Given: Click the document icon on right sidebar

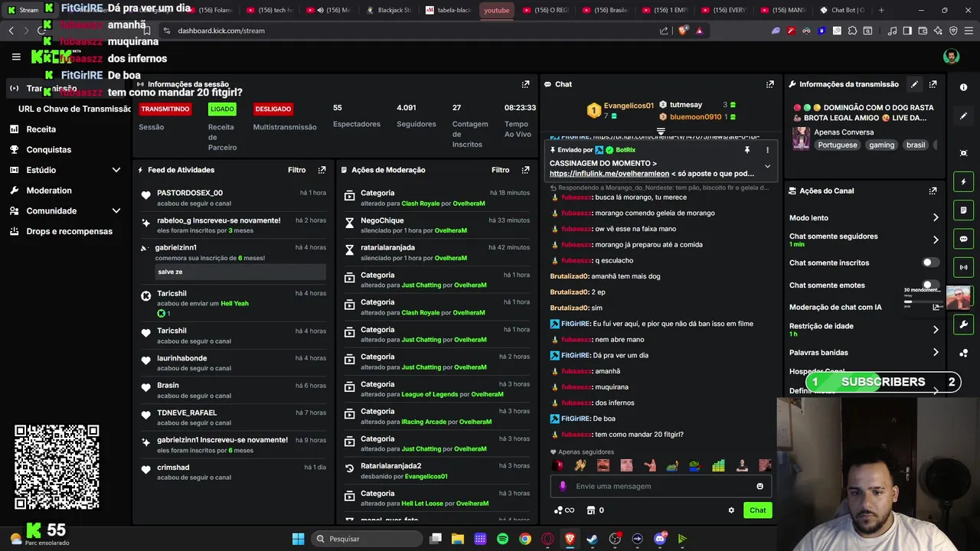Looking at the screenshot, I should [x=963, y=210].
